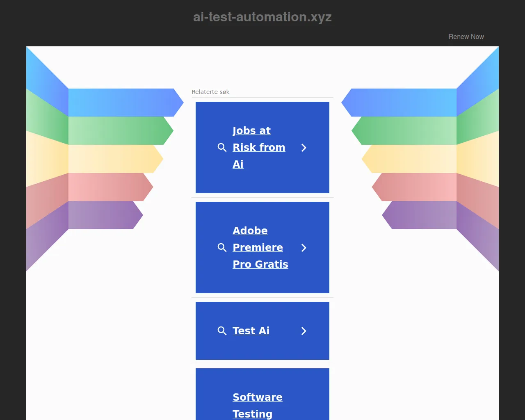Click the Renew Now link
This screenshot has width=525, height=420.
[x=466, y=37]
